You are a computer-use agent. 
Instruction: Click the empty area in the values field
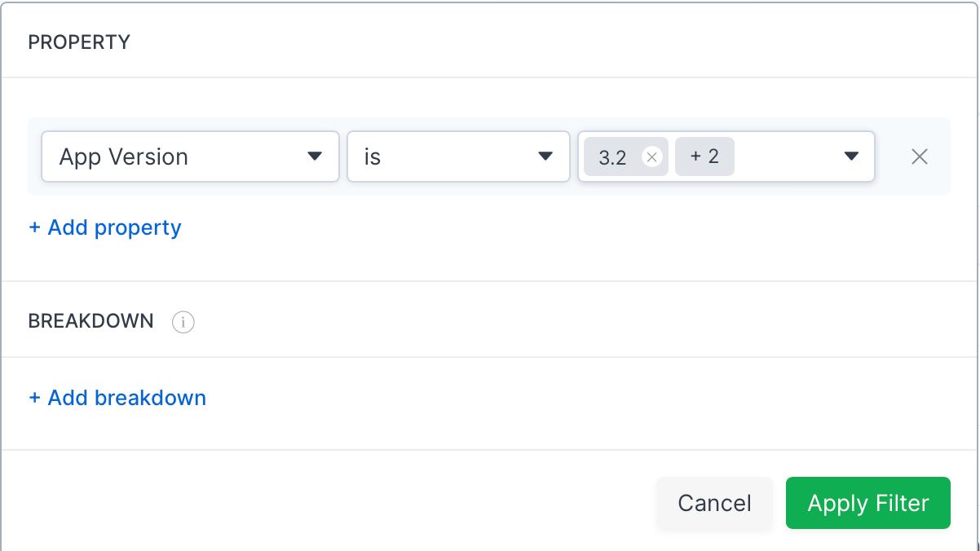pyautogui.click(x=787, y=156)
